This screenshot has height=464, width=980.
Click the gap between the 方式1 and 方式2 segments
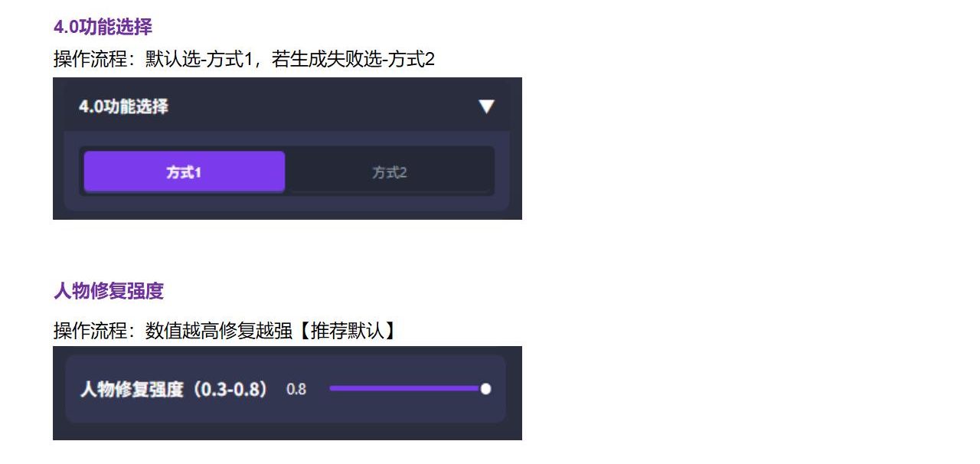tap(287, 172)
